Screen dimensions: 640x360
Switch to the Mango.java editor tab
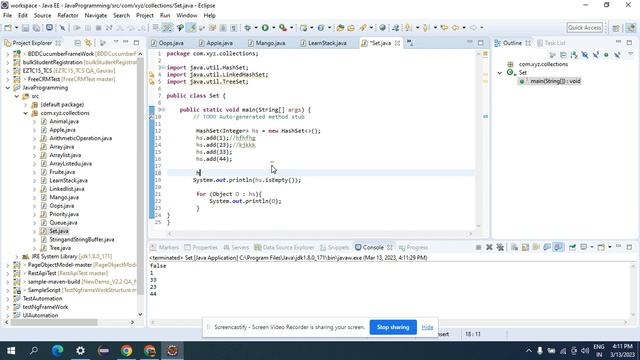point(267,43)
